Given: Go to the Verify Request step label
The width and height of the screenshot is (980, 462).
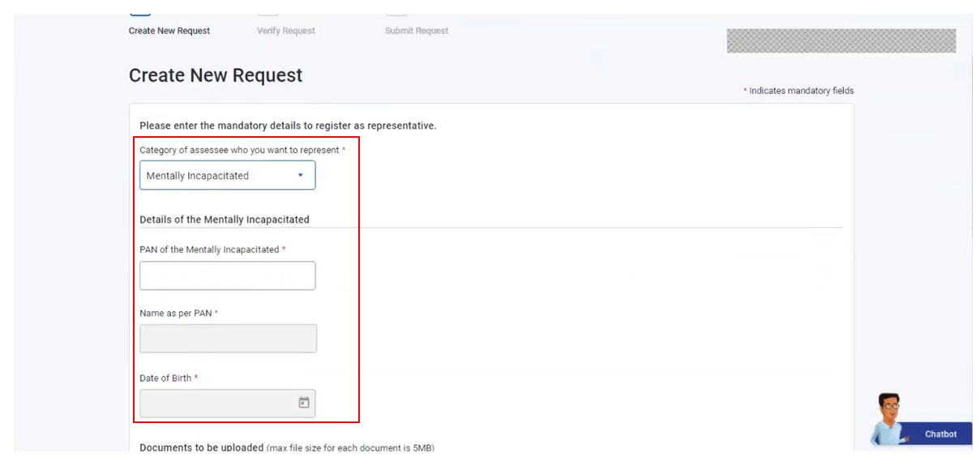Looking at the screenshot, I should [x=286, y=31].
